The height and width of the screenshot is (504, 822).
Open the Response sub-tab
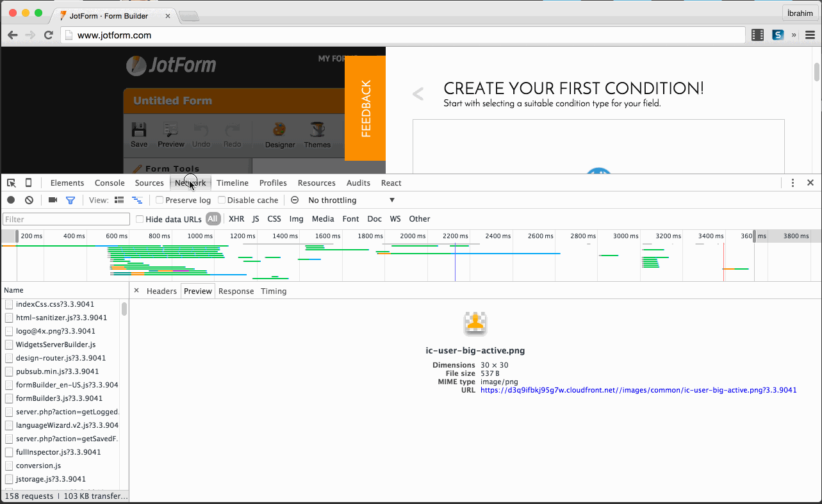(236, 291)
